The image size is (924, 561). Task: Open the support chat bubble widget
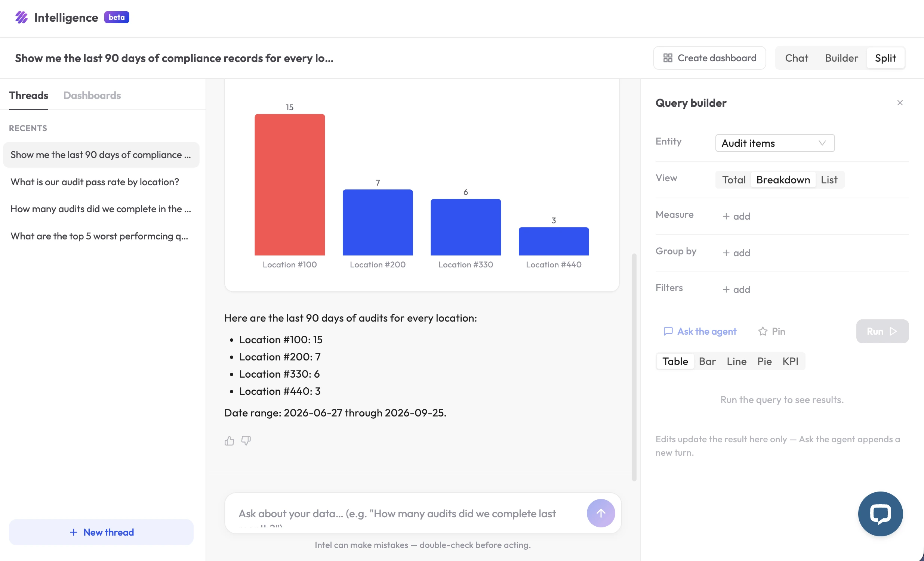pos(880,514)
